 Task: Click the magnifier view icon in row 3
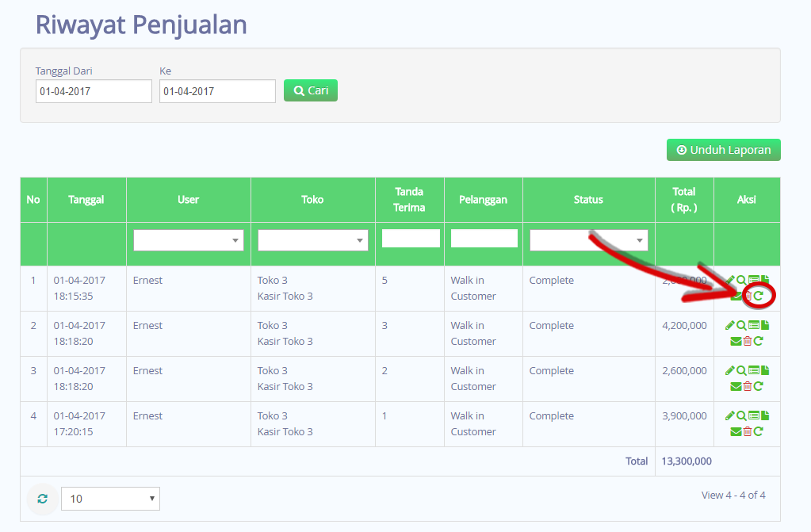[x=741, y=370]
